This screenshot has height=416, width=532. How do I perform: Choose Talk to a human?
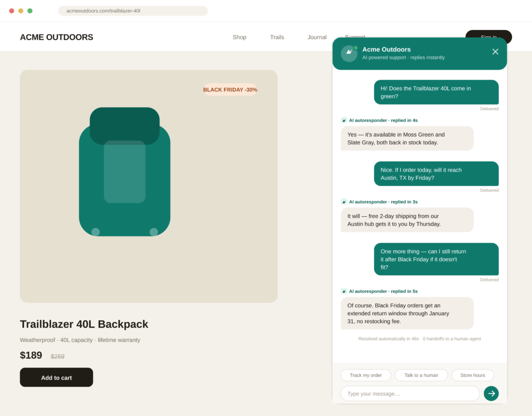pyautogui.click(x=421, y=375)
